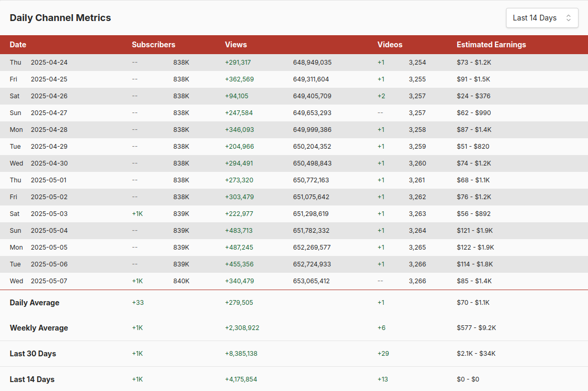Screen dimensions: 588x391
Task: Select date 2025-04-24
Action: click(49, 62)
